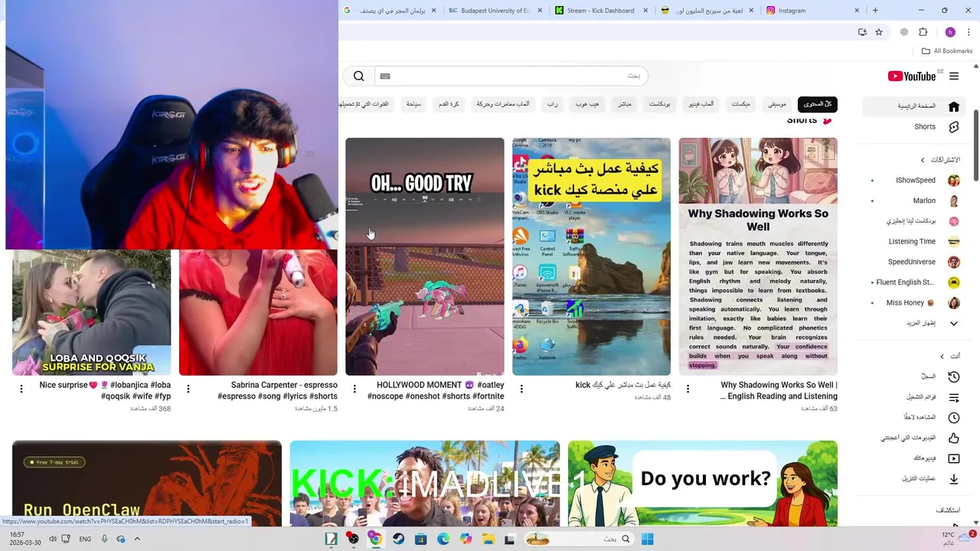The width and height of the screenshot is (980, 551).
Task: Switch to Budapest University tab
Action: click(x=495, y=11)
